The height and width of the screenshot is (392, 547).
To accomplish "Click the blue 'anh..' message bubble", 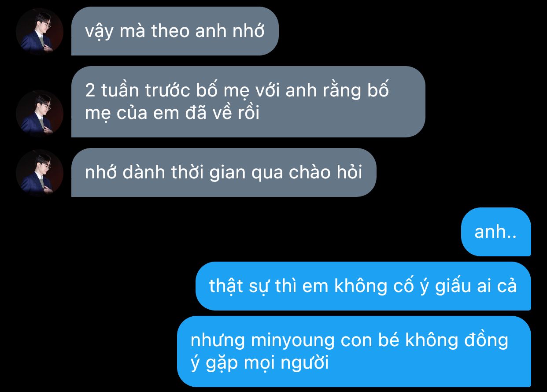I will click(x=496, y=232).
